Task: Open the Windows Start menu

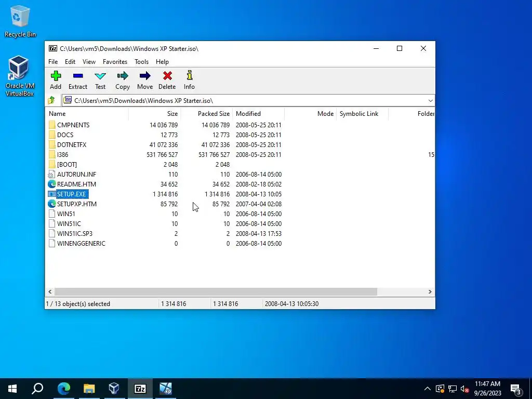Action: tap(12, 389)
